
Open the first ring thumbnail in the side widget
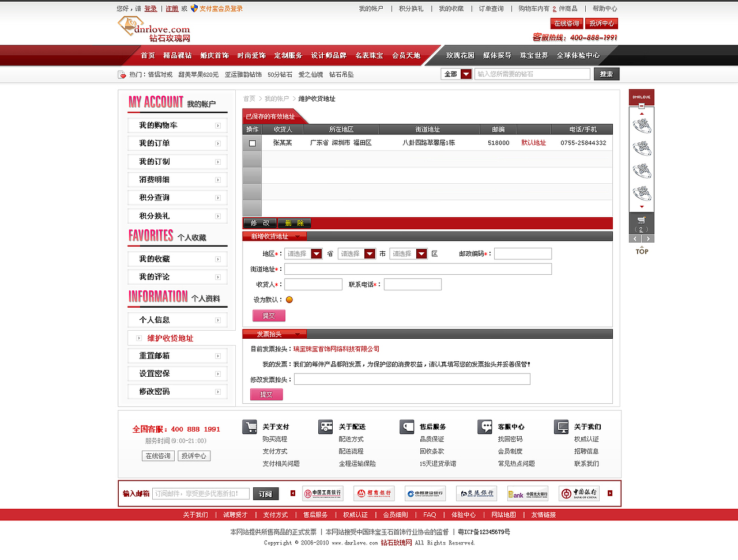[x=642, y=126]
